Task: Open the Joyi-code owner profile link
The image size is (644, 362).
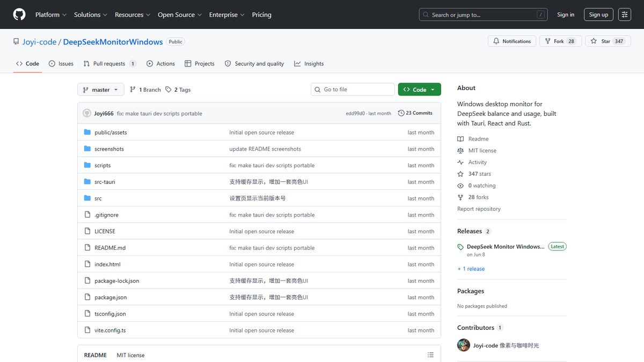Action: pos(39,41)
